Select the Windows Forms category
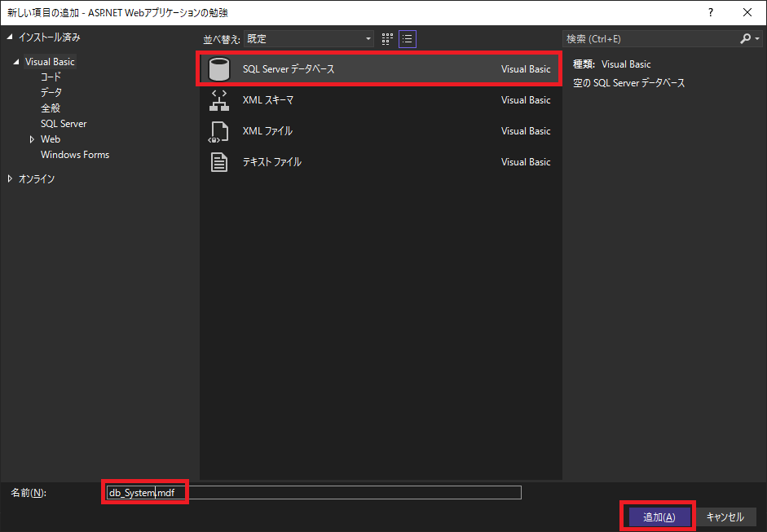This screenshot has height=532, width=767. point(75,155)
